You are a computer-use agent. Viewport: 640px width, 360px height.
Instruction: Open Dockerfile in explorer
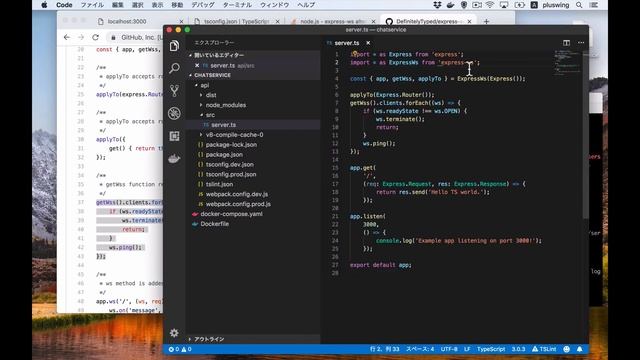tap(214, 224)
